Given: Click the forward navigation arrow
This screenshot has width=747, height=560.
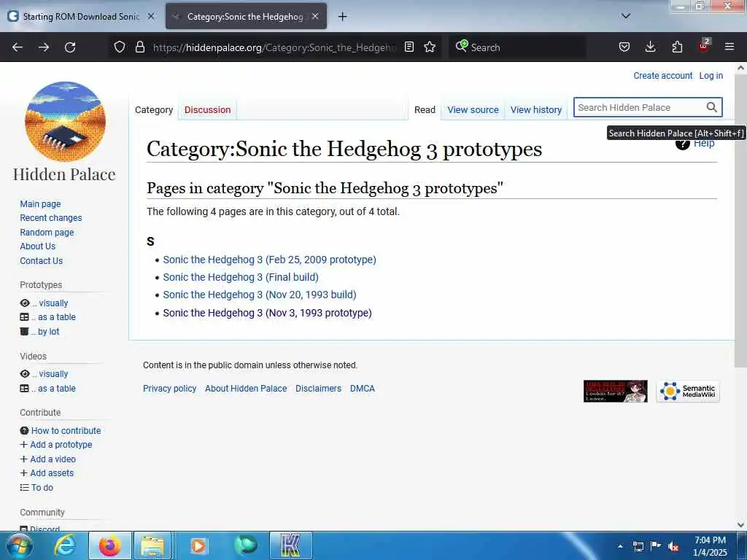Looking at the screenshot, I should 44,47.
